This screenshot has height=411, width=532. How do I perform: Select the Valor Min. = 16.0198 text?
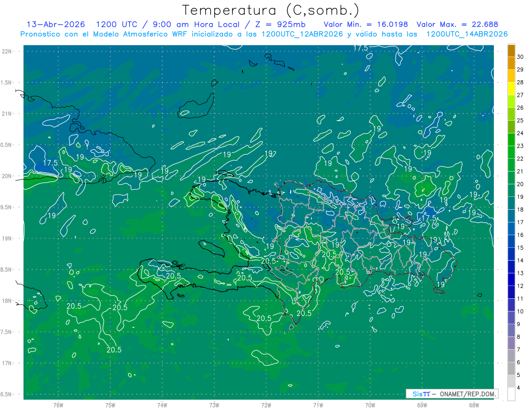point(365,24)
